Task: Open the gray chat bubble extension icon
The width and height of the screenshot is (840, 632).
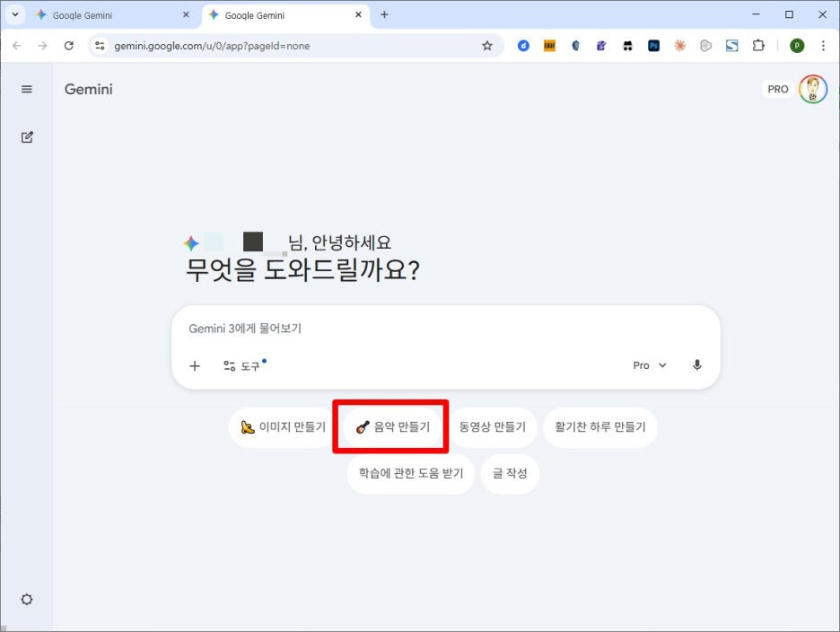Action: coord(706,46)
